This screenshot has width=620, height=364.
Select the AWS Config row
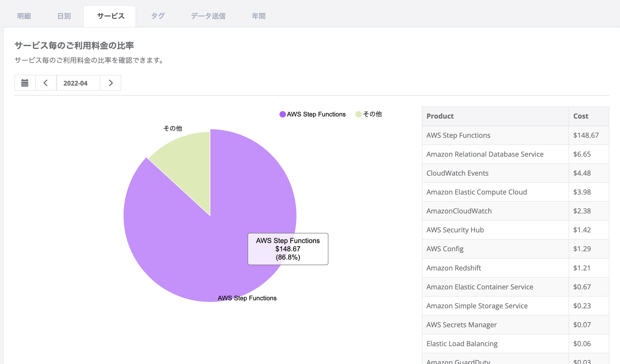tap(515, 249)
